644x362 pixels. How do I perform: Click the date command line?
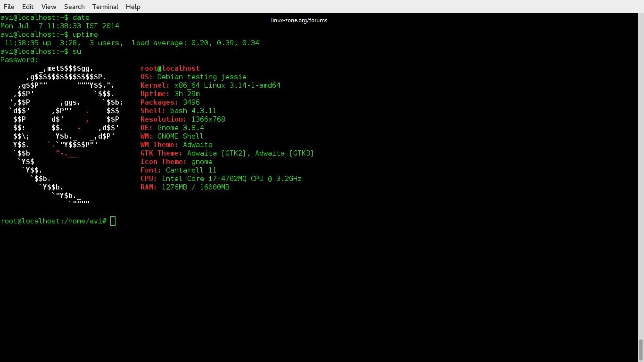coord(45,17)
